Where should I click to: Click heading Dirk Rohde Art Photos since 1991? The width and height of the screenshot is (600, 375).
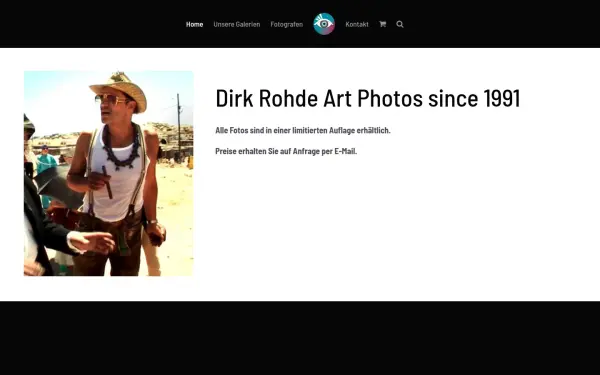click(368, 98)
